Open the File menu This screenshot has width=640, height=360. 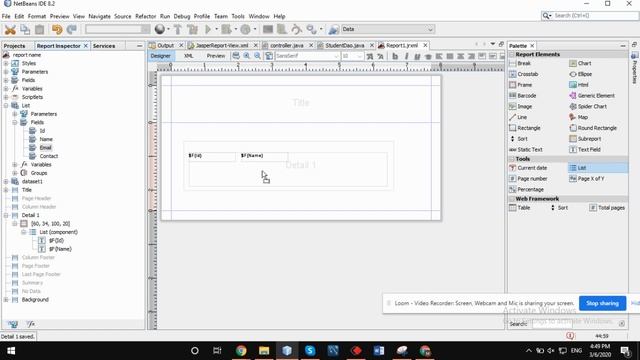coord(6,16)
